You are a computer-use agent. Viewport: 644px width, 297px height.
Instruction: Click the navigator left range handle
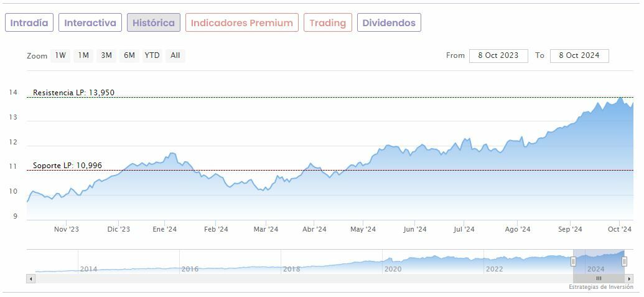tap(573, 262)
